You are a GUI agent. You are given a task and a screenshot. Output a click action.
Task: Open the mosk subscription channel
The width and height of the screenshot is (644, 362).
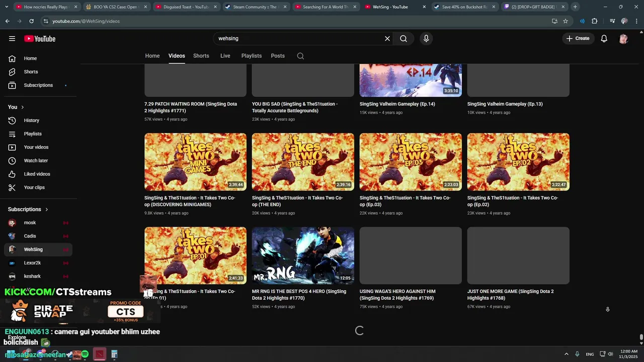coord(38,223)
